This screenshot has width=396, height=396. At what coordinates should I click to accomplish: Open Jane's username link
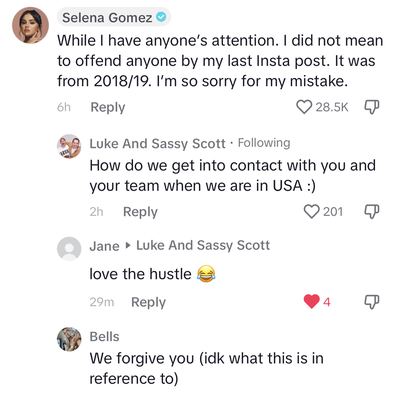[x=104, y=246]
